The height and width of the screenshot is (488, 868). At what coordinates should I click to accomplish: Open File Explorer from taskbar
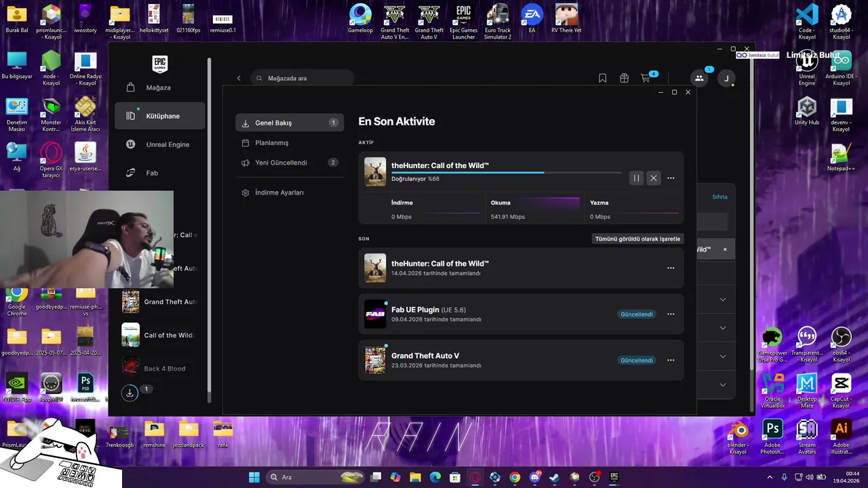click(x=416, y=477)
